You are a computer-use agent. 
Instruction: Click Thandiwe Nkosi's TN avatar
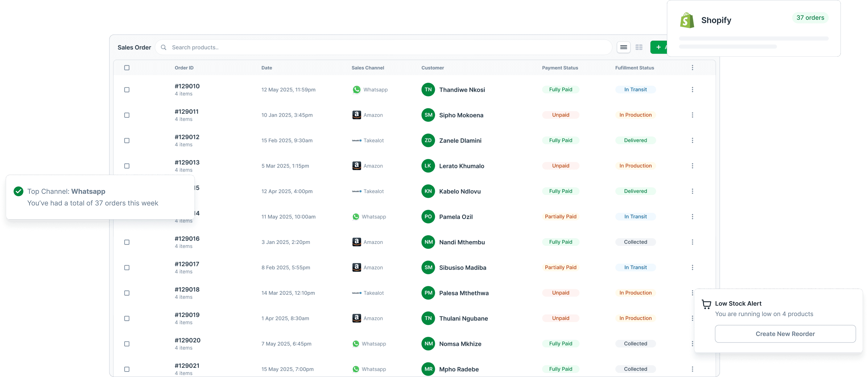428,90
